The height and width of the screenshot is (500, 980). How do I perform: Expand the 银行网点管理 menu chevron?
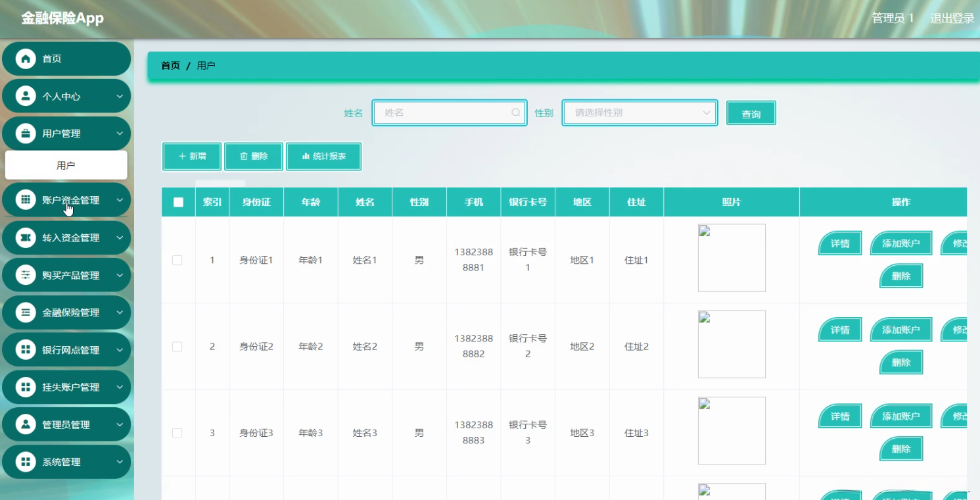point(120,350)
